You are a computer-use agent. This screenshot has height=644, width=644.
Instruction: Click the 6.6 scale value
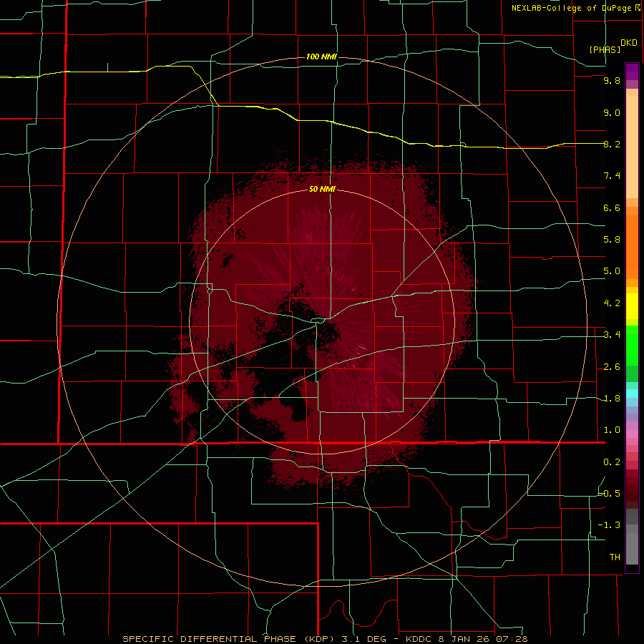tap(612, 208)
